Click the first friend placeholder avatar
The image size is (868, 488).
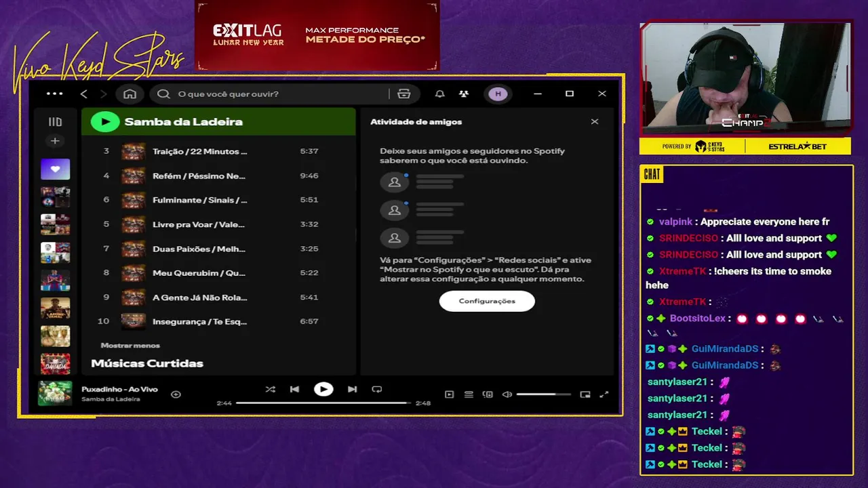pyautogui.click(x=395, y=182)
